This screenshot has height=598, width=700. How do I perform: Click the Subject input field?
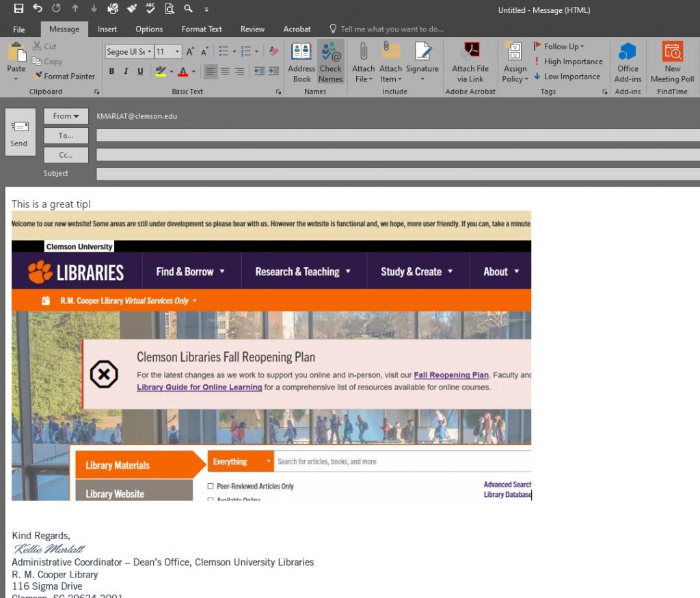point(399,174)
